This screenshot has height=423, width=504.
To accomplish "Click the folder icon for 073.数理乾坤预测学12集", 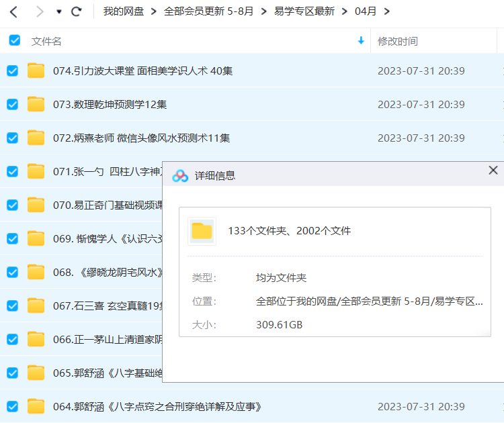I will [36, 104].
